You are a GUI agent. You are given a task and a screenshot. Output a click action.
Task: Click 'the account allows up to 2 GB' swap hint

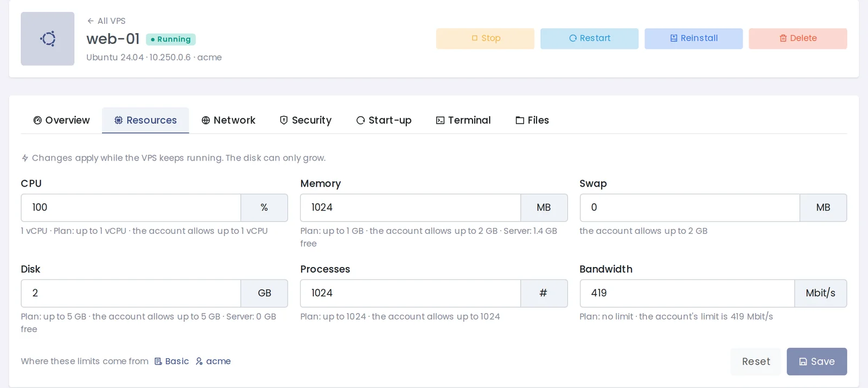pyautogui.click(x=643, y=231)
